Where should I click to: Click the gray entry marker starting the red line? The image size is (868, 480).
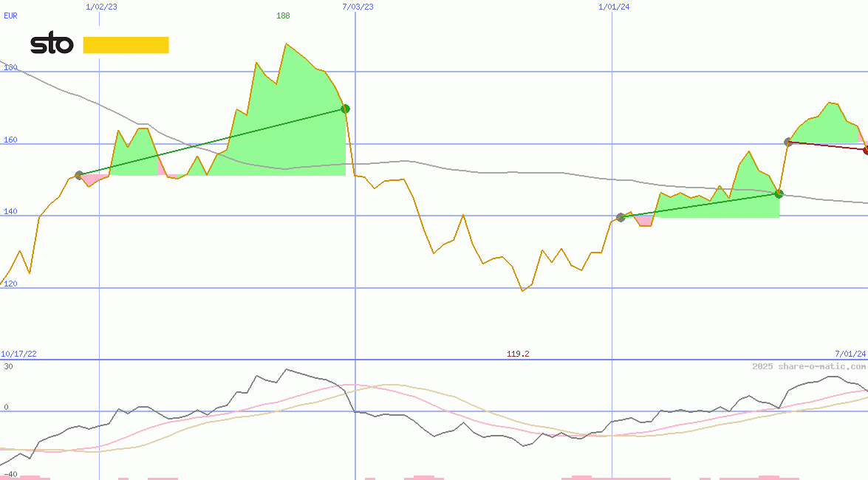pyautogui.click(x=788, y=142)
